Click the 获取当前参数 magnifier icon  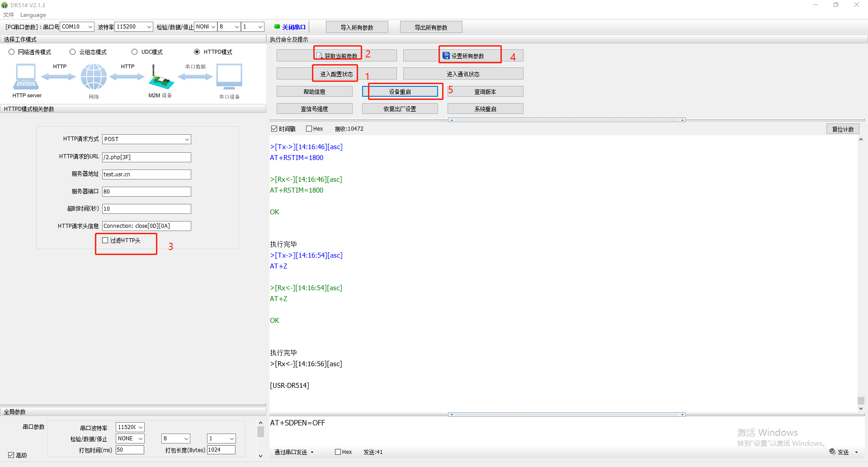tap(320, 56)
